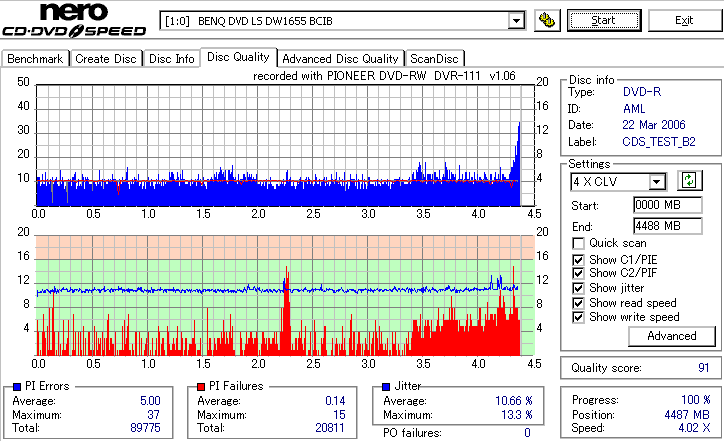
Task: Open the BENQ DVD drive selection dropdown
Action: click(516, 21)
